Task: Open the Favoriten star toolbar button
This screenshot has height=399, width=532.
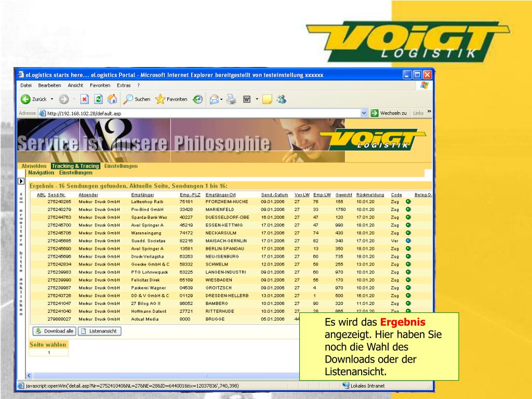Action: pyautogui.click(x=171, y=99)
